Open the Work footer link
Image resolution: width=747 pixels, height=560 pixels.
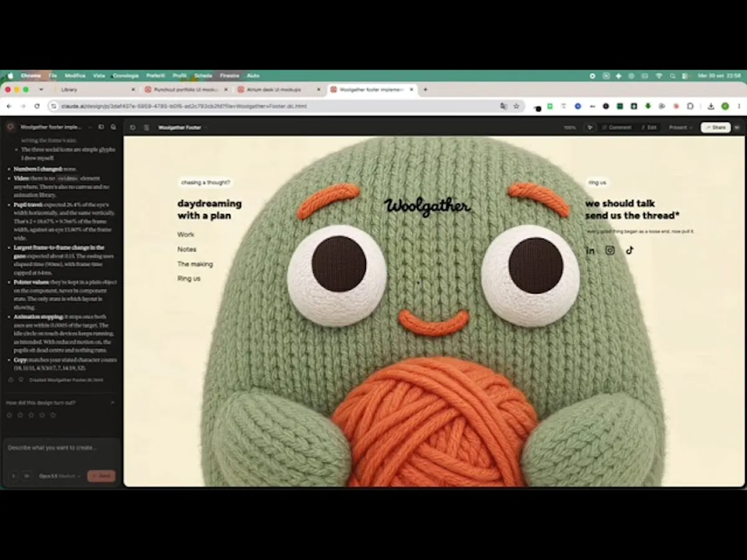pyautogui.click(x=186, y=235)
